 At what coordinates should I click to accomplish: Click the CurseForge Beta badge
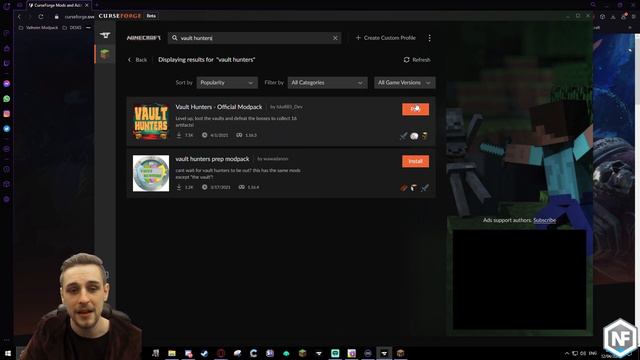(x=151, y=16)
